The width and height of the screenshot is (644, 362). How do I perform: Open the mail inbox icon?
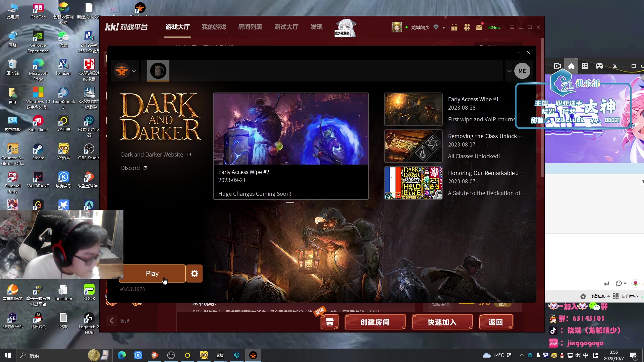[479, 27]
